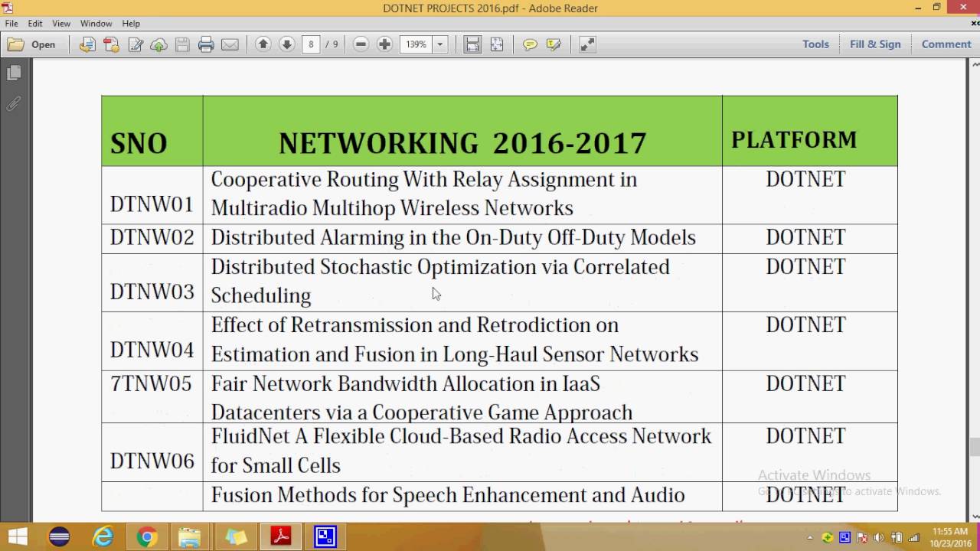Image resolution: width=980 pixels, height=551 pixels.
Task: Click the DTNW02 serial number cell
Action: [152, 237]
